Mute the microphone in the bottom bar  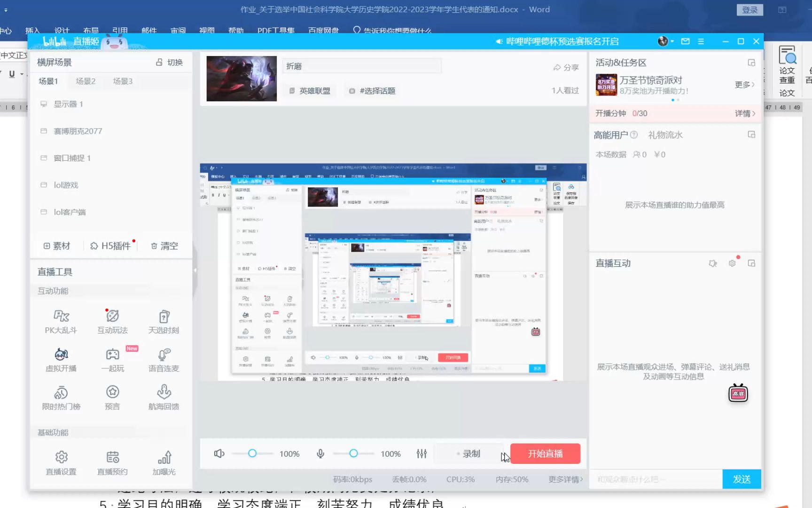coord(320,453)
